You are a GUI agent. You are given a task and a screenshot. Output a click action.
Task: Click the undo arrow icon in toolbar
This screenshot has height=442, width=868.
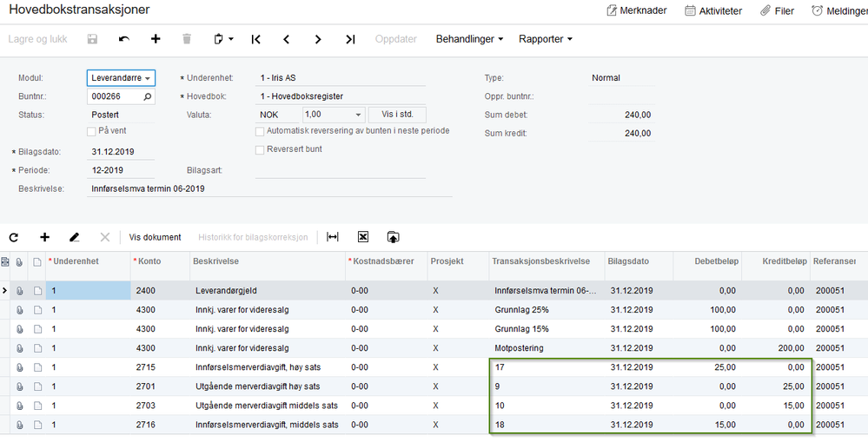tap(124, 39)
